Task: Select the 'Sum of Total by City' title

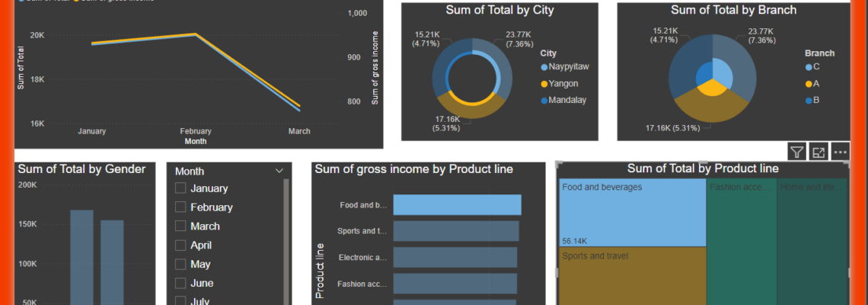Action: pyautogui.click(x=500, y=10)
